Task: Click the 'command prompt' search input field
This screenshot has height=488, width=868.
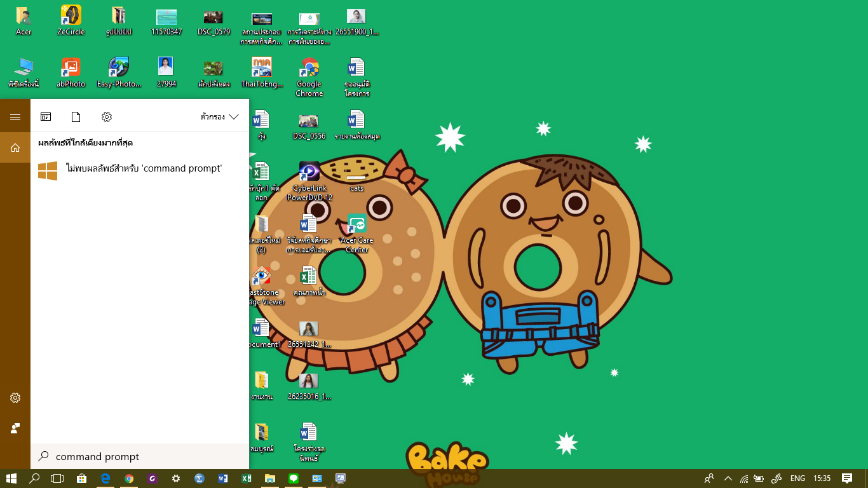Action: coord(140,456)
